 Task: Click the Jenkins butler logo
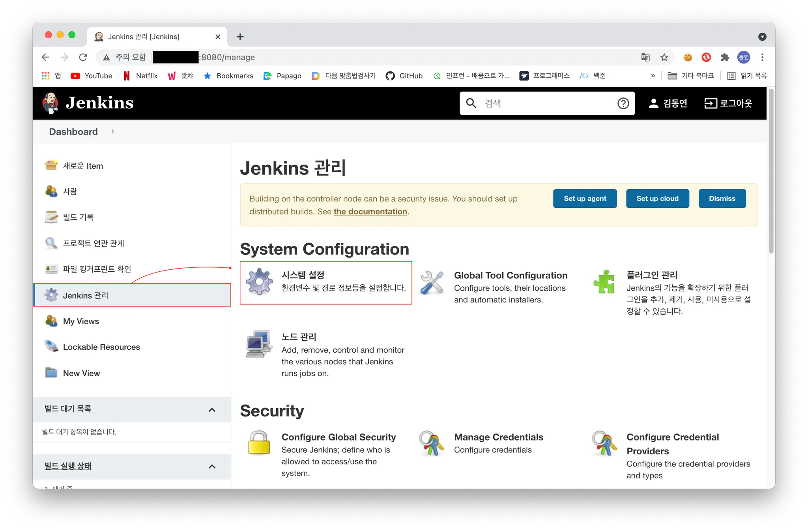(50, 103)
